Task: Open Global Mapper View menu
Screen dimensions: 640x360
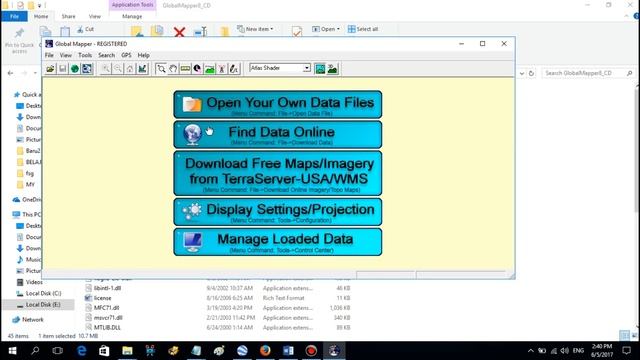Action: (x=66, y=55)
